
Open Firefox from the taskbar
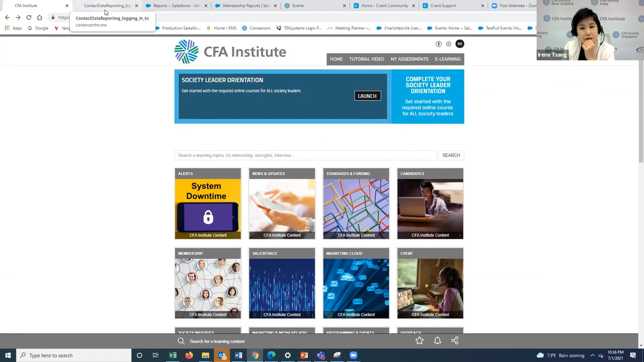(189, 355)
